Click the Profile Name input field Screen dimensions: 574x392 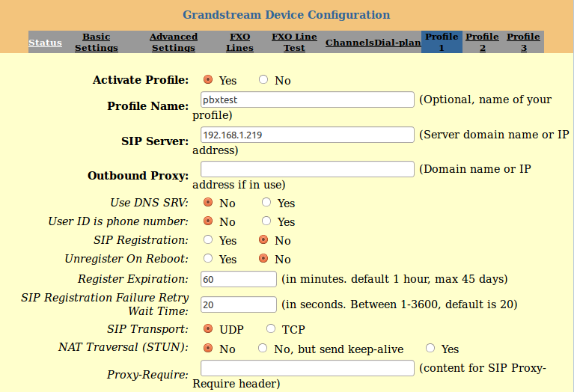[308, 99]
